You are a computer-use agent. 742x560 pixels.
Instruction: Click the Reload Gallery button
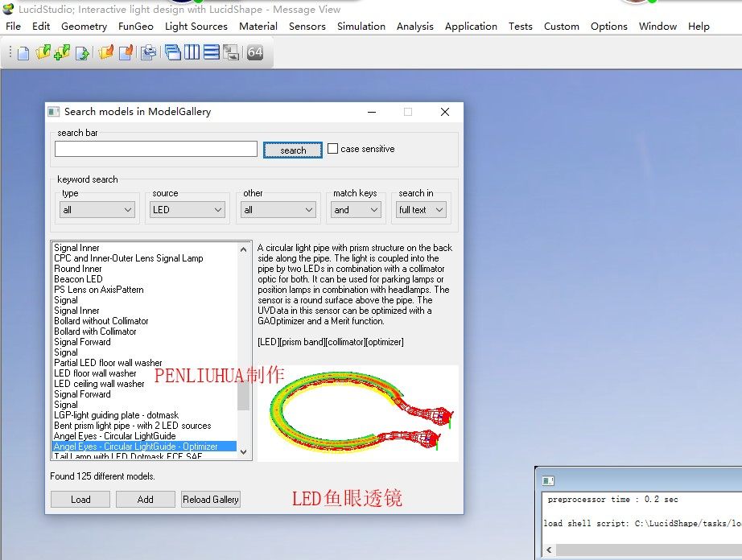211,500
